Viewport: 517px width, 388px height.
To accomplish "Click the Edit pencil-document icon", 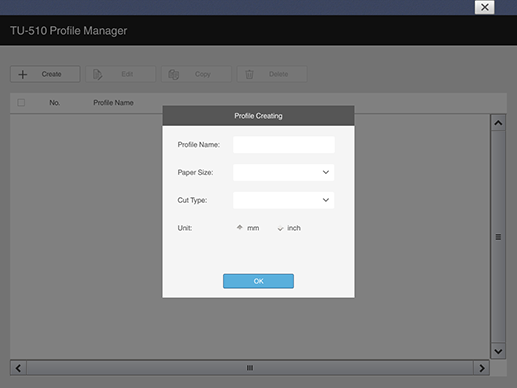I will pyautogui.click(x=97, y=74).
